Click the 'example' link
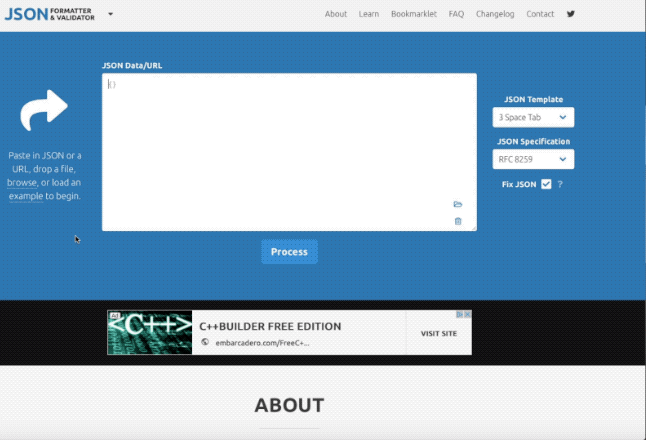646x440 pixels. coord(26,196)
